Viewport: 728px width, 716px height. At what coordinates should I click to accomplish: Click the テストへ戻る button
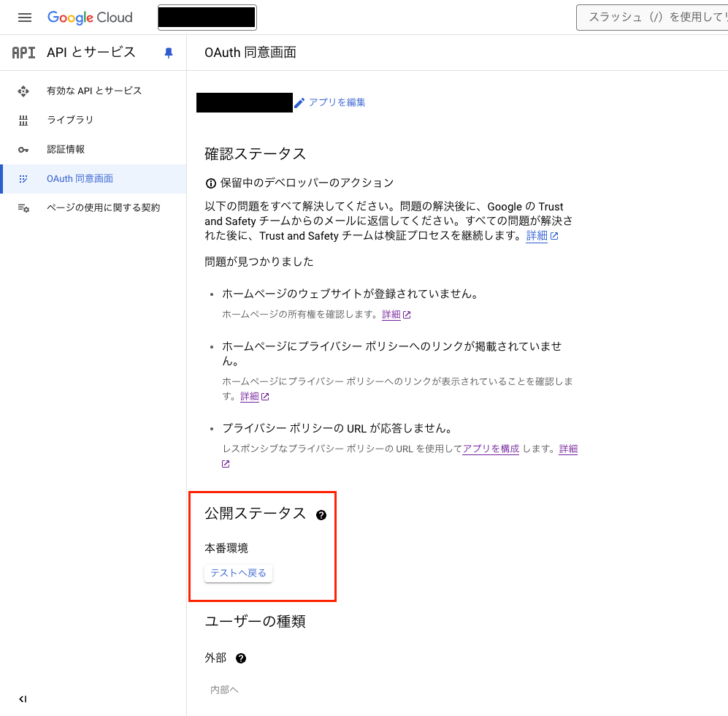[x=238, y=573]
